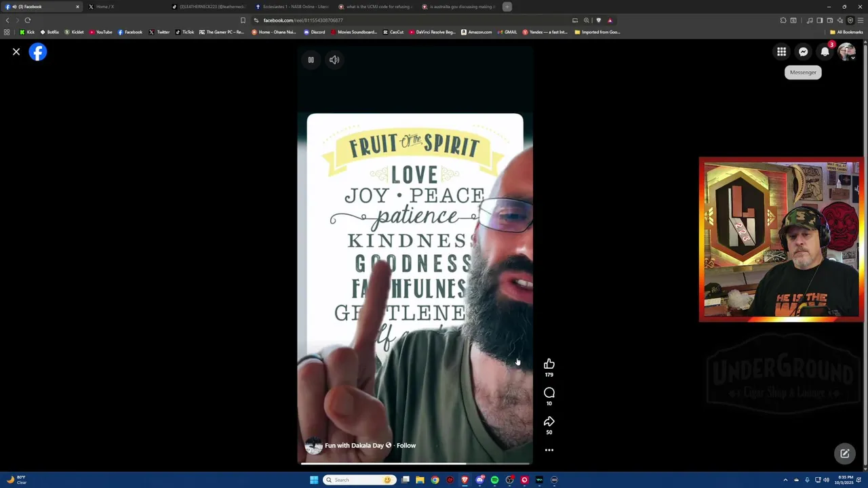Viewport: 868px width, 488px height.
Task: Share the reel using the arrow icon
Action: click(549, 422)
